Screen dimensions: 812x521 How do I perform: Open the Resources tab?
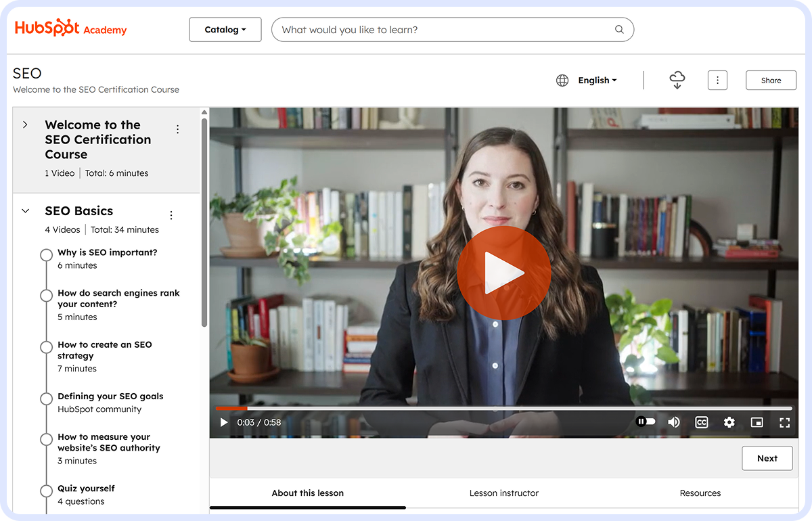(700, 493)
